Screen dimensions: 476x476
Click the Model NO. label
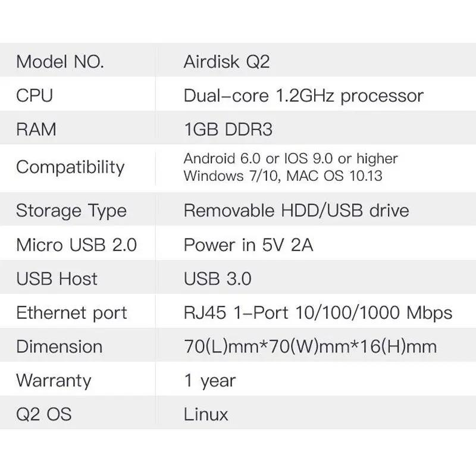tap(60, 62)
